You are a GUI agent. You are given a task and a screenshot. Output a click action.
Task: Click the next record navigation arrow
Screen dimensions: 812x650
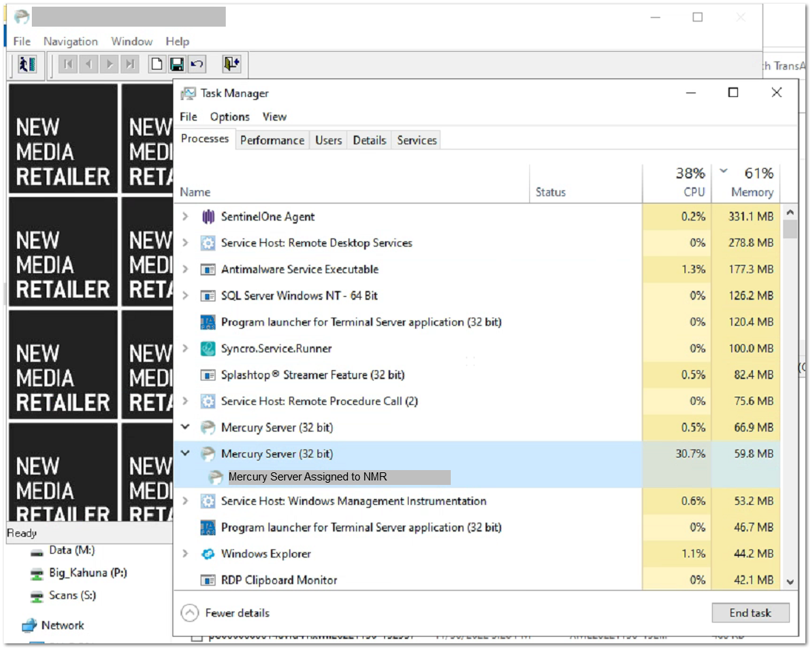coord(110,64)
